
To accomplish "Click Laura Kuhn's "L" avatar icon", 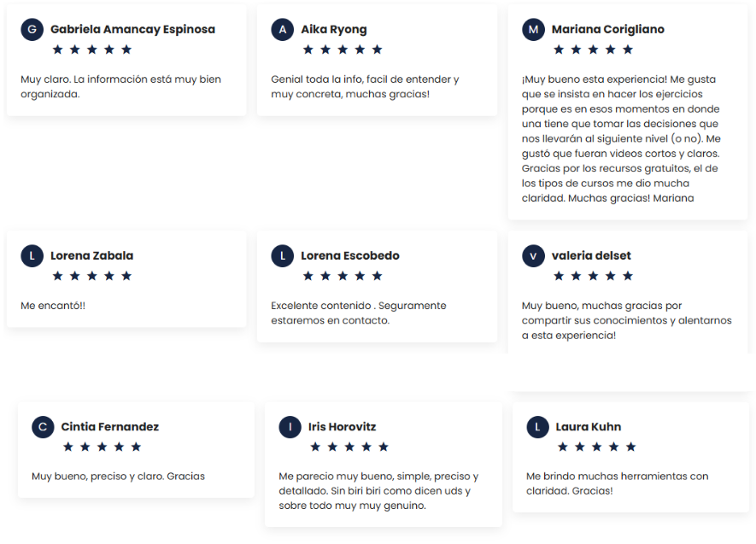I will point(537,427).
